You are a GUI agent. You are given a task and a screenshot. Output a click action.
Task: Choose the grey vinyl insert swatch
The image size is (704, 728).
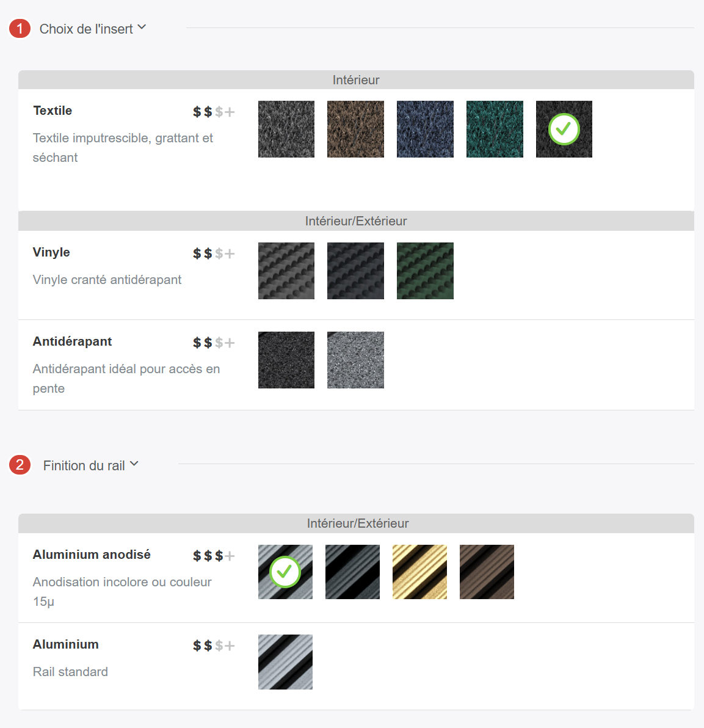pos(286,271)
